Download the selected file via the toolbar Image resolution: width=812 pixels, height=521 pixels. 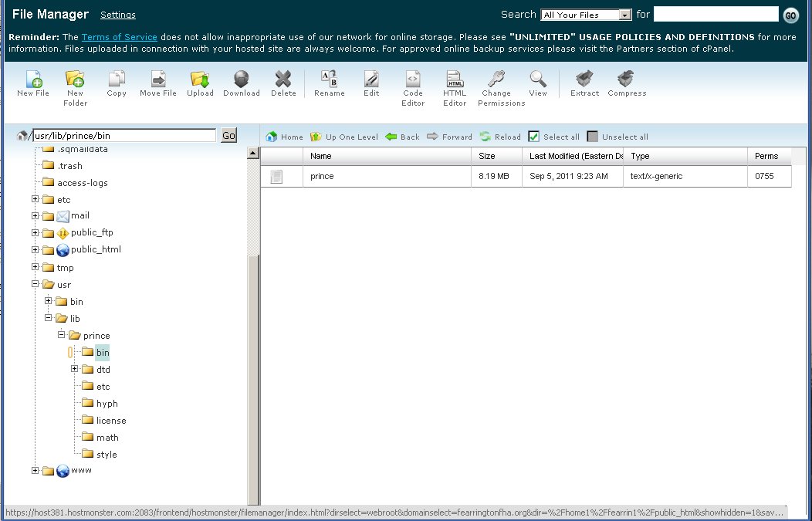click(242, 79)
